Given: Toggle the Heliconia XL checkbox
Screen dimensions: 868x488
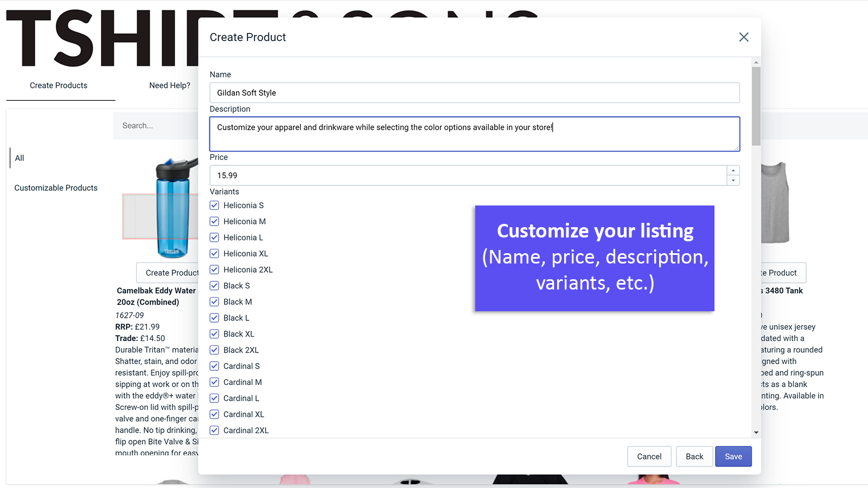Looking at the screenshot, I should [x=214, y=254].
